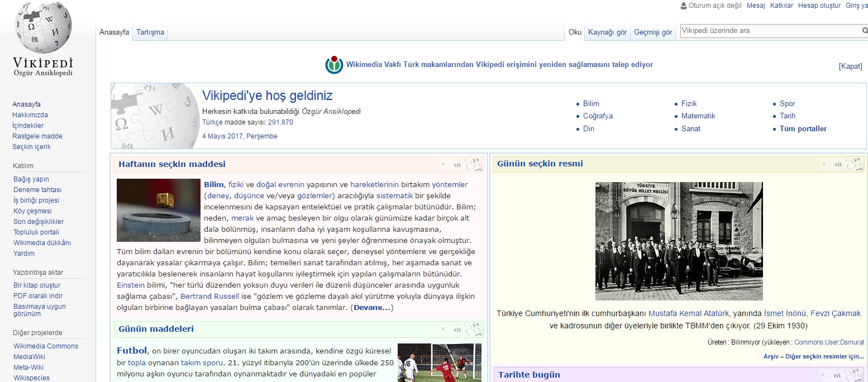The width and height of the screenshot is (868, 382).
Task: Click the Vikipedi globe logo
Action: click(43, 29)
